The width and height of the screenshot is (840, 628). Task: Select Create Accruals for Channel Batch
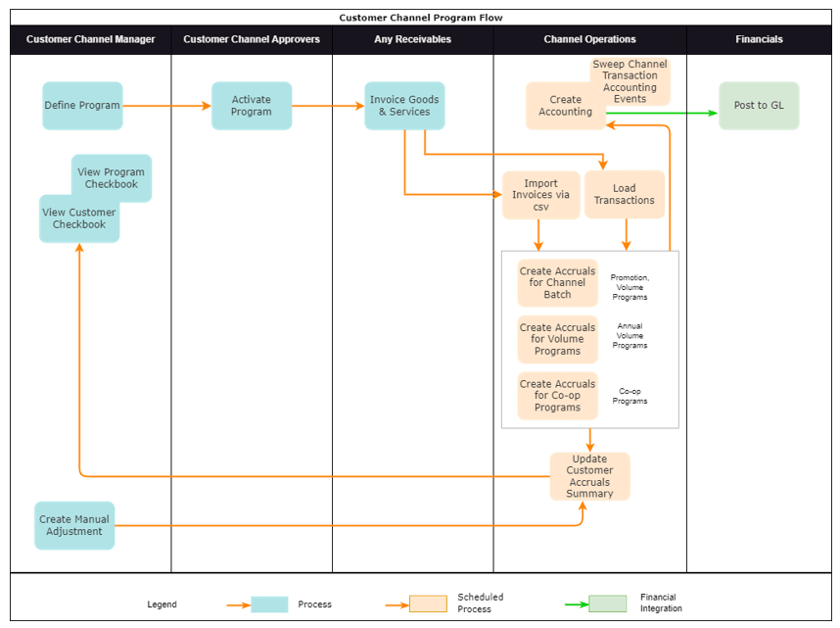(557, 282)
